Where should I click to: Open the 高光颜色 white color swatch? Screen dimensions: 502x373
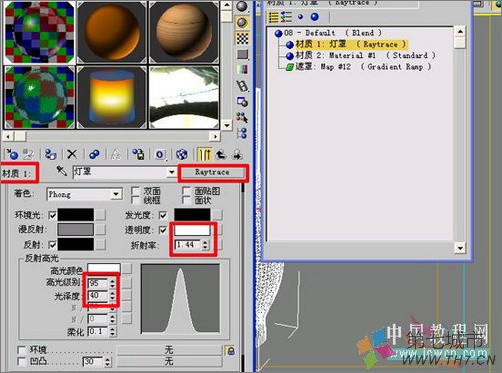tap(104, 268)
